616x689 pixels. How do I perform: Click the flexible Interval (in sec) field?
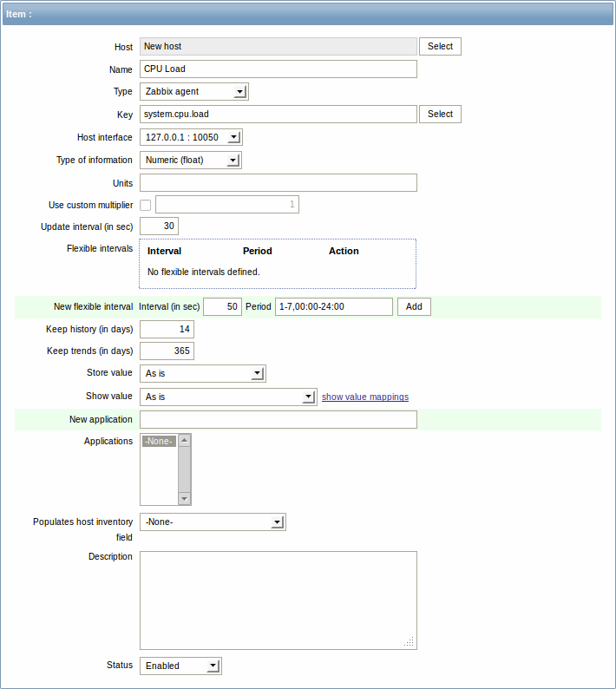point(222,306)
